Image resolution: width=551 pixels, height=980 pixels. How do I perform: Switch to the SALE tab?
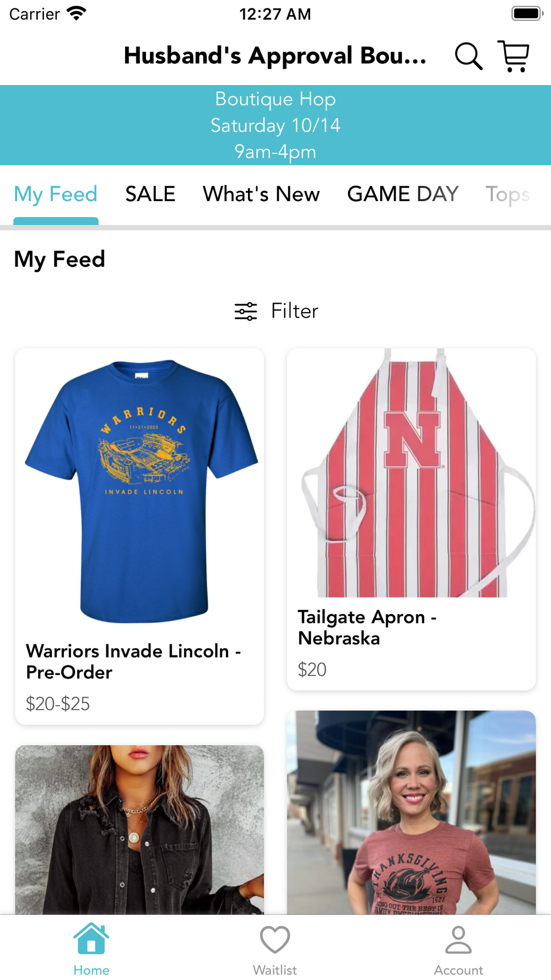pyautogui.click(x=150, y=194)
